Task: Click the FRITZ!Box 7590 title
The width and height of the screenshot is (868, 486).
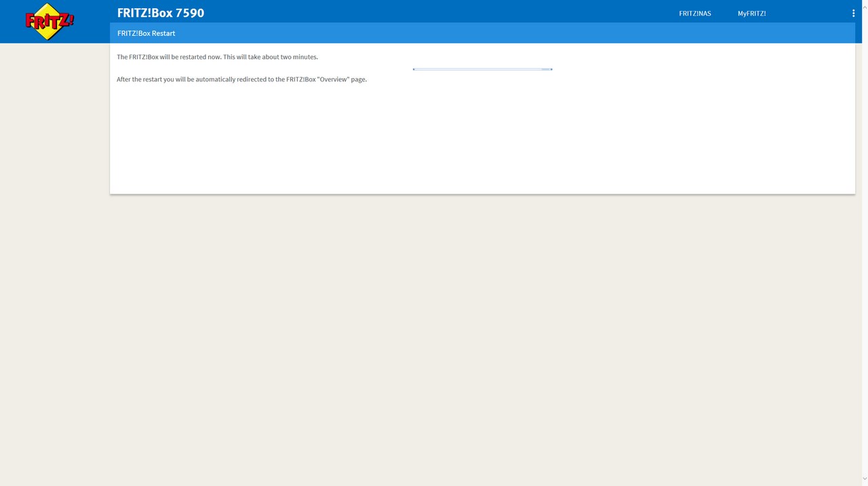Action: coord(161,13)
